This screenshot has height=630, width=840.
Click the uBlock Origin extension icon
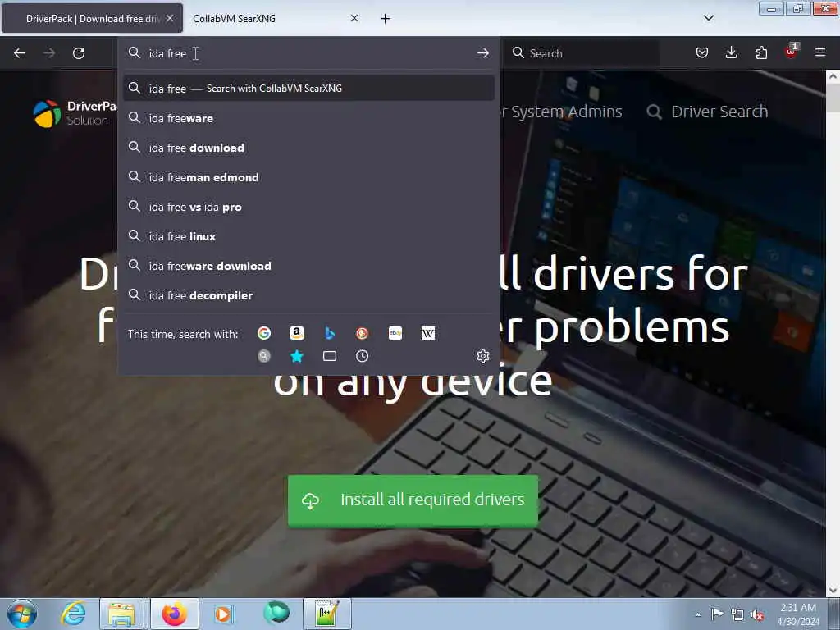click(791, 52)
